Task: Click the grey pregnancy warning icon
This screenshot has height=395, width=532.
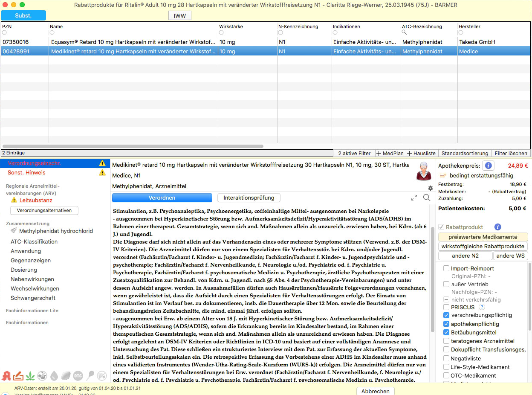Action: coord(42,376)
